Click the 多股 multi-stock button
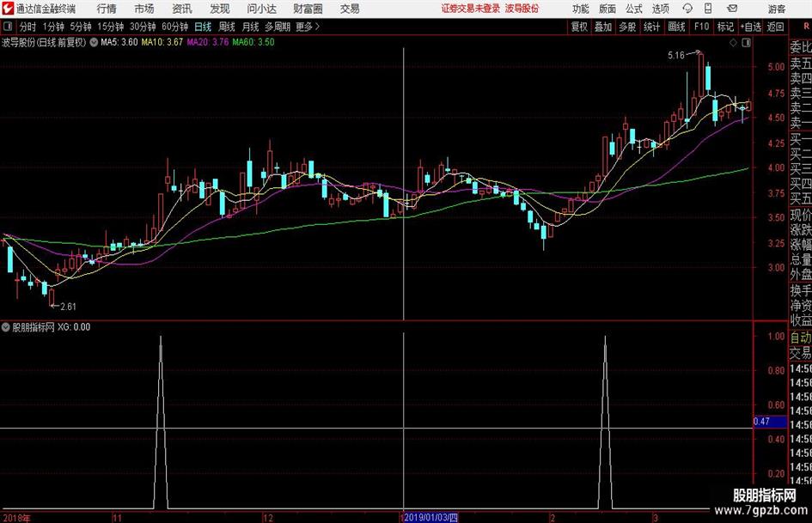812x523 pixels. tap(627, 27)
